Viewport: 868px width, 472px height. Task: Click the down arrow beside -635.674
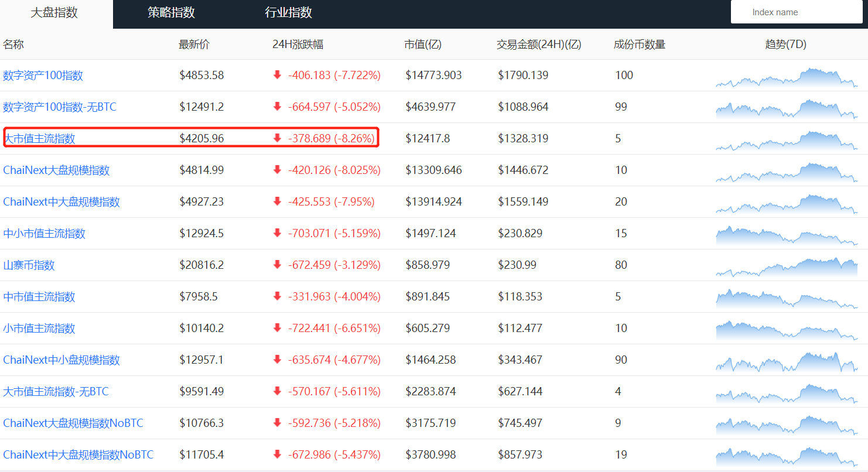tap(278, 360)
